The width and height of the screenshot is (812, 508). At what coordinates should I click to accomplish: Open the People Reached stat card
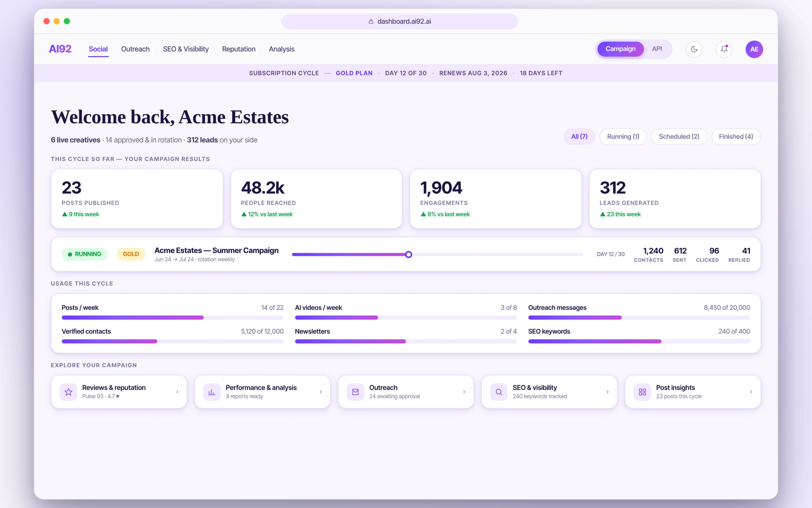(x=316, y=199)
